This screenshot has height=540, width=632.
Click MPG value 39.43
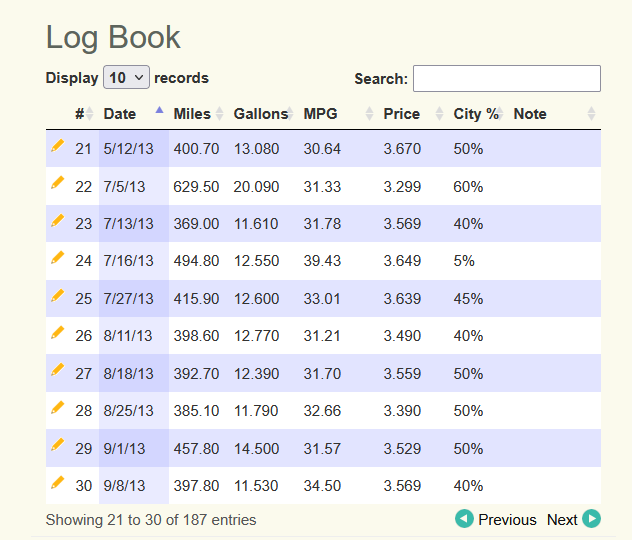(322, 261)
